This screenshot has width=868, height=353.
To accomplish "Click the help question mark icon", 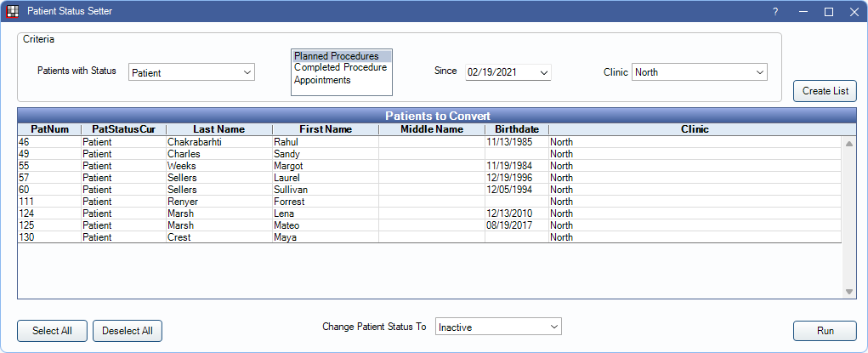I will 774,12.
